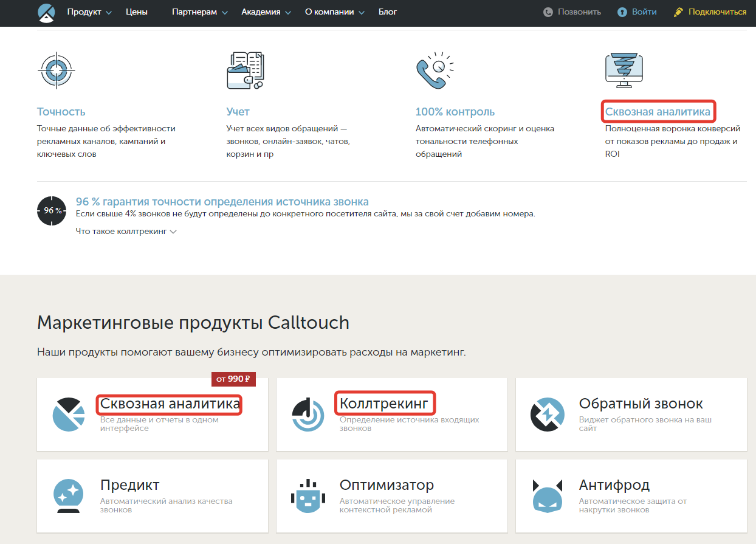
Task: Click the crystal ball icon on the Предикт card
Action: pyautogui.click(x=68, y=496)
